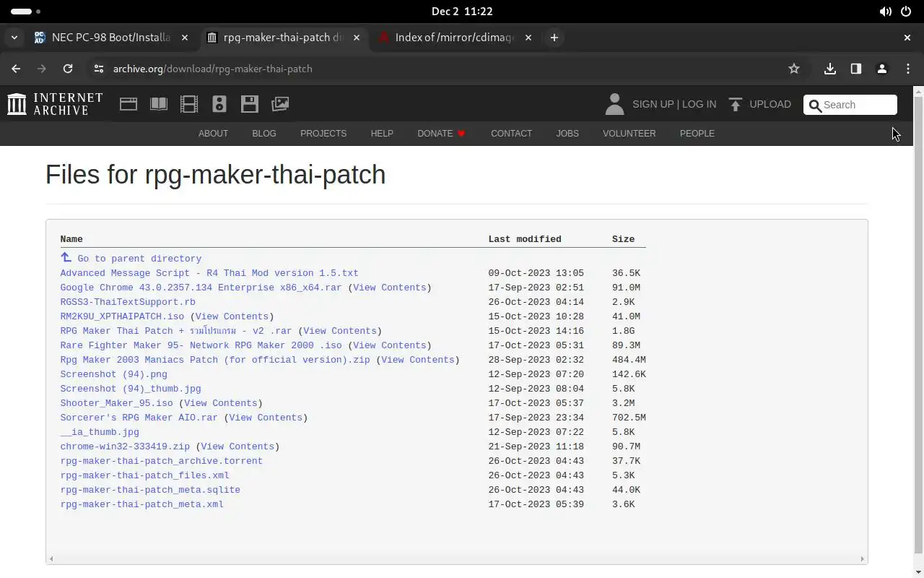924x578 pixels.
Task: Click the browser address bar URL
Action: (x=213, y=69)
